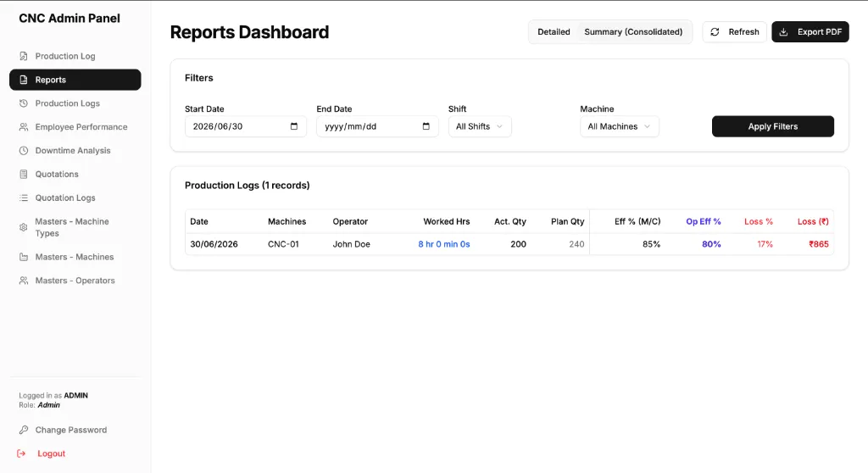Click the Date column header
Image resolution: width=868 pixels, height=473 pixels.
(x=199, y=221)
